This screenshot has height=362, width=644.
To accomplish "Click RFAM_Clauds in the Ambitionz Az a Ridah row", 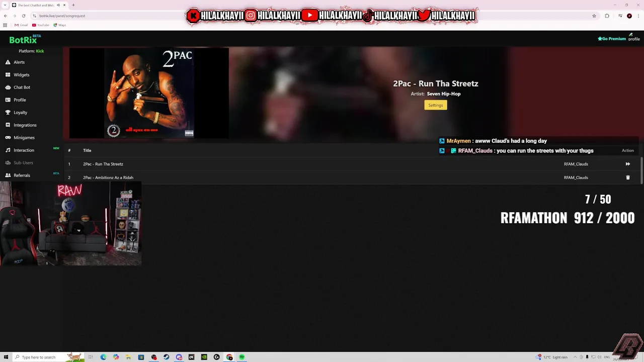I will point(576,177).
